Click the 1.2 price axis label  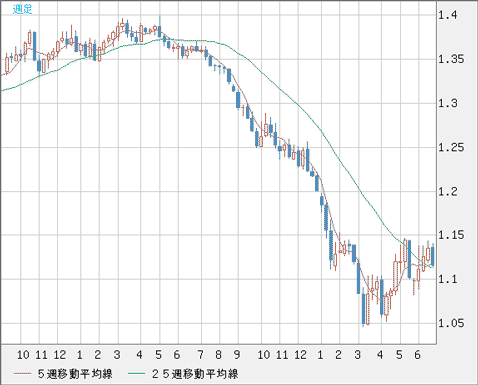[x=448, y=191]
